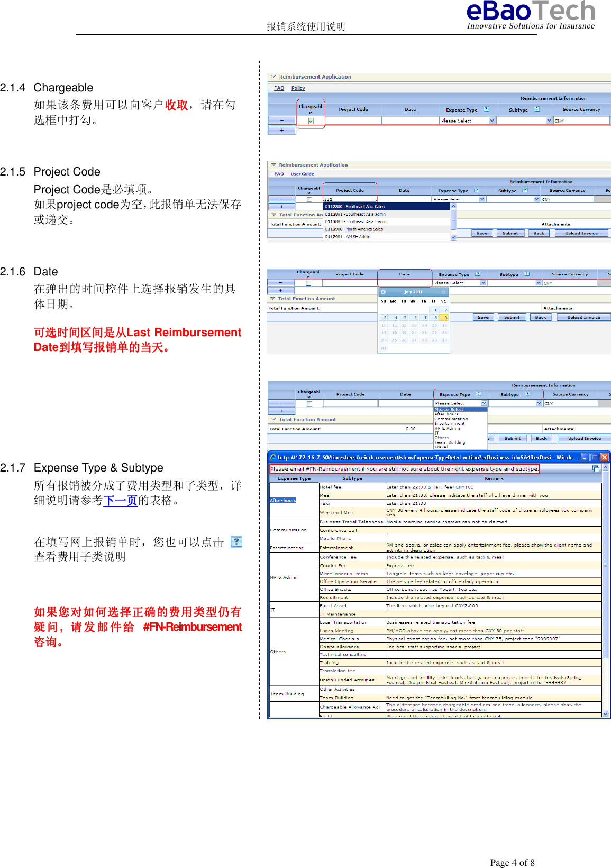
Task: Open the Expense Type help icon in the User Guide screenshot
Action: click(x=476, y=190)
